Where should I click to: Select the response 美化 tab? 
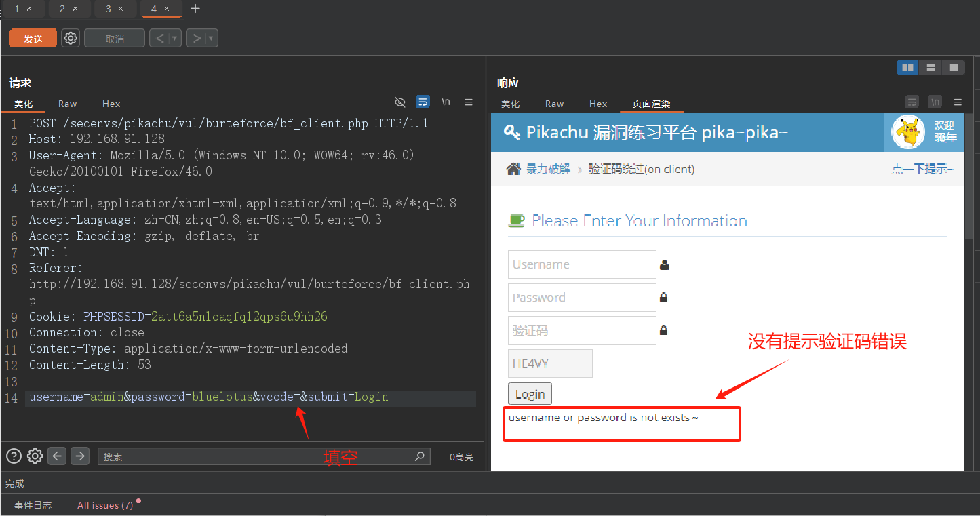point(510,104)
